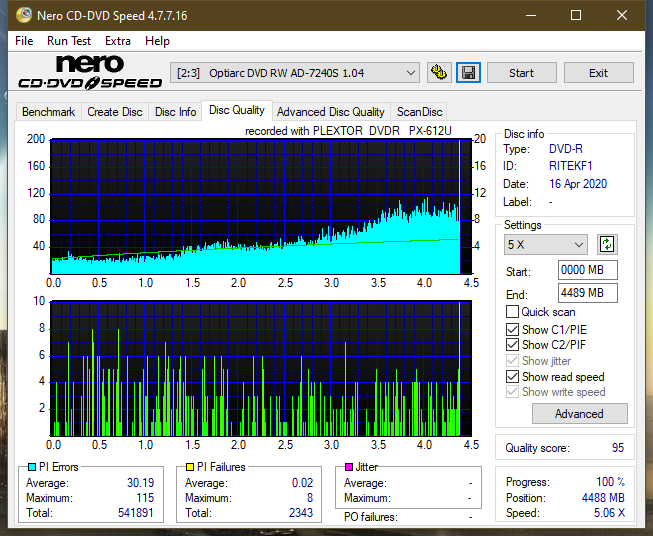Click the PI Errors average 30.19
Viewport: 653px width, 536px height.
(140, 483)
